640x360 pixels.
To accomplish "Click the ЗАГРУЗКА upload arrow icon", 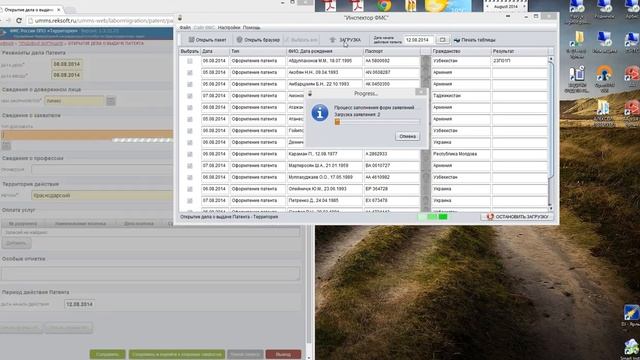I will coord(333,40).
